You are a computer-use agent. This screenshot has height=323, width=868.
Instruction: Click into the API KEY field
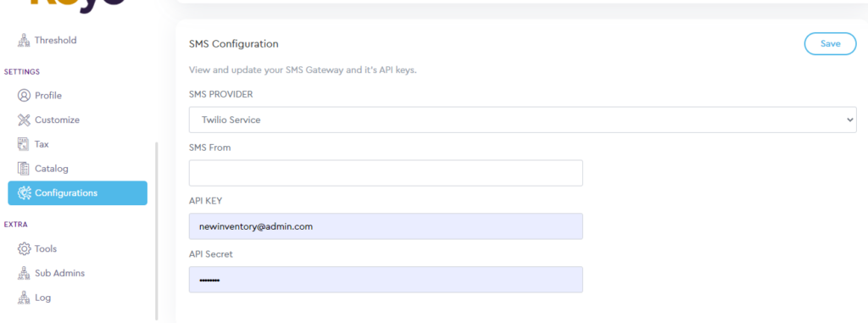pyautogui.click(x=386, y=226)
